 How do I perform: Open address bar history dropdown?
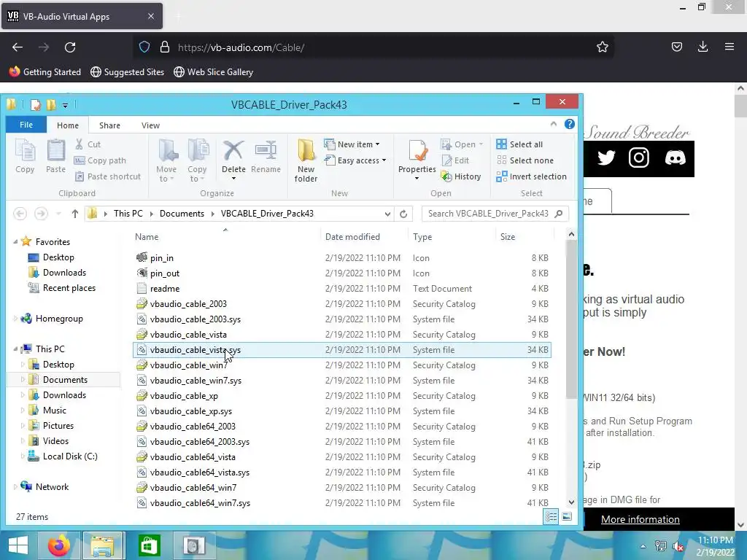pos(387,214)
